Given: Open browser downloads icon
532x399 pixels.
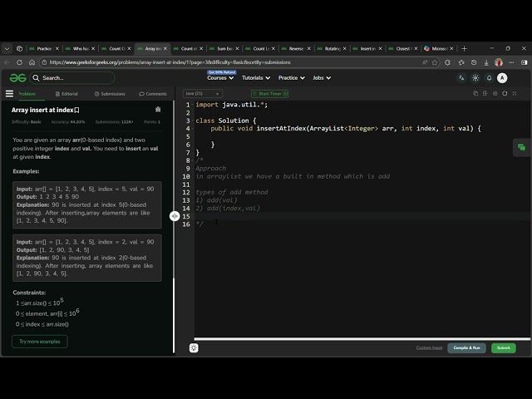Looking at the screenshot, I should pyautogui.click(x=486, y=62).
